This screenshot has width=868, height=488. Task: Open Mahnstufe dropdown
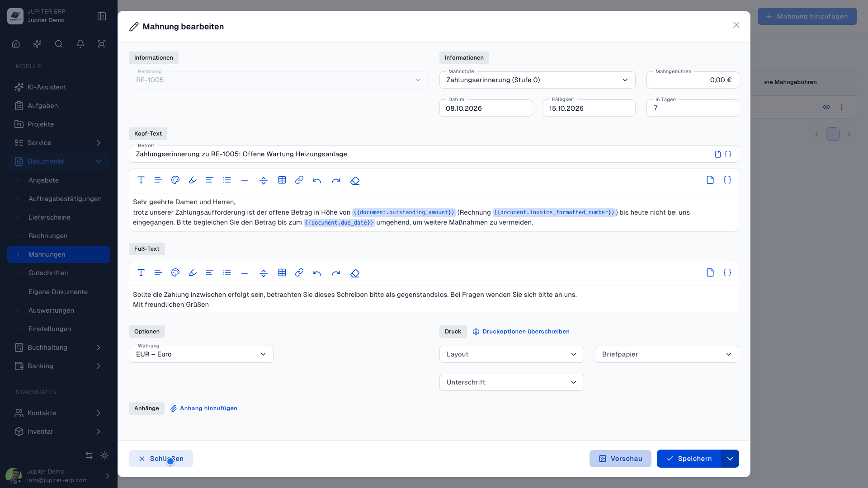click(537, 80)
